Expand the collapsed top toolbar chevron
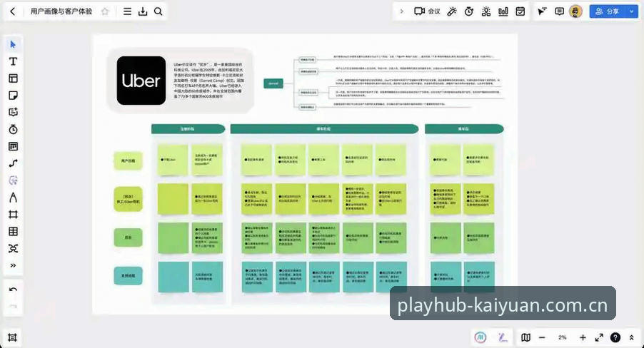Viewport: 644px width, 348px height. point(402,11)
